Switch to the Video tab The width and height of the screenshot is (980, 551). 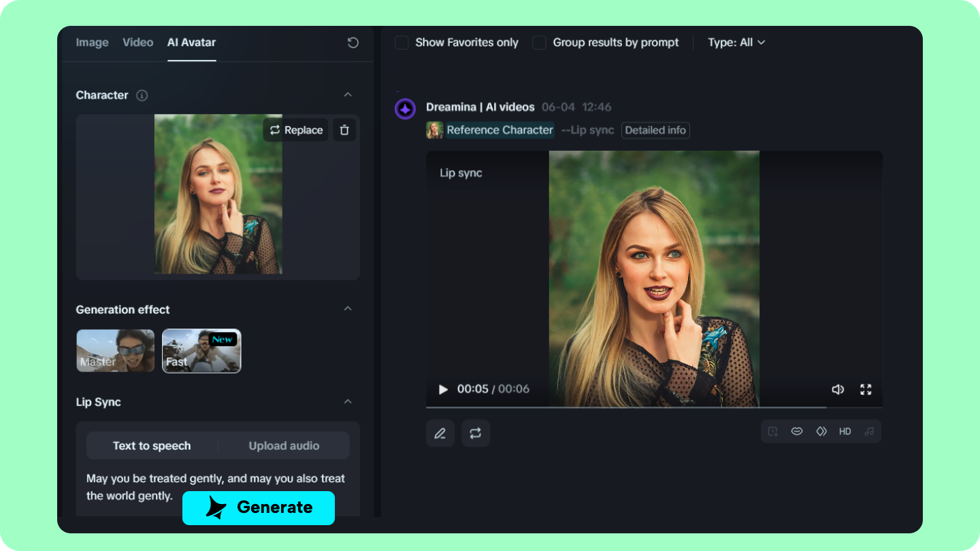click(138, 42)
